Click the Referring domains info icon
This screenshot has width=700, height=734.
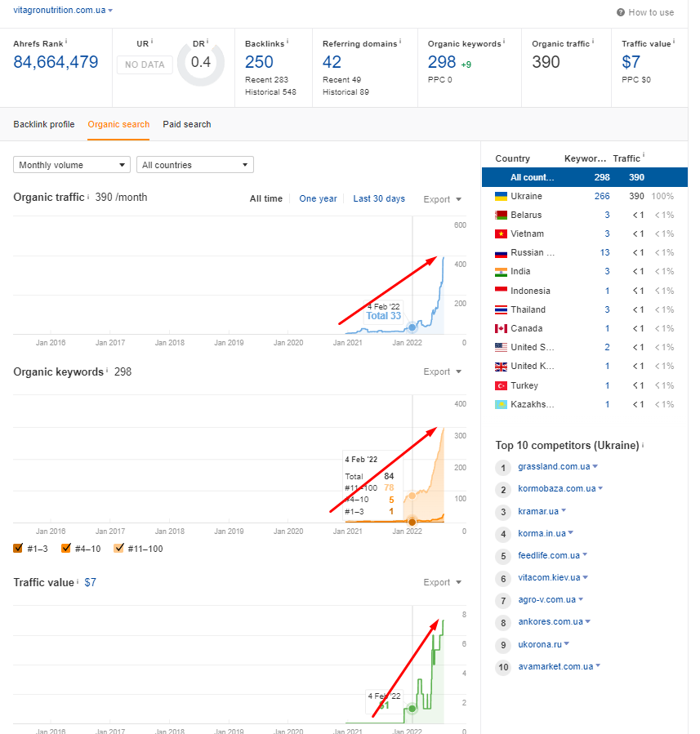400,42
